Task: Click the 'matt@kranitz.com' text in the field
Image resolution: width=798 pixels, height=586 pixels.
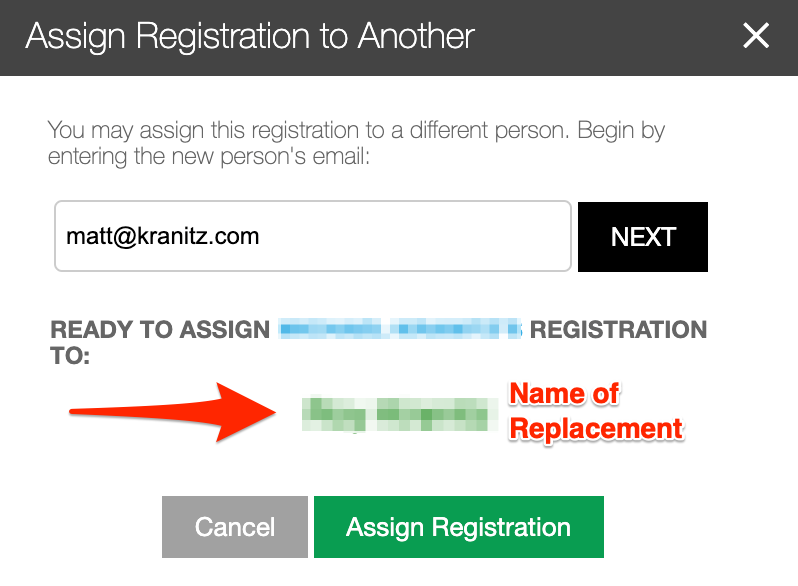Action: point(163,237)
